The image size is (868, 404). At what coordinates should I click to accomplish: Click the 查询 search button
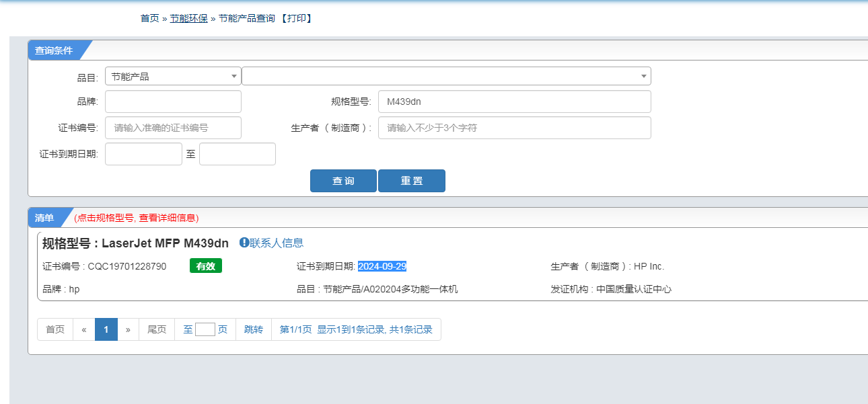click(x=343, y=181)
